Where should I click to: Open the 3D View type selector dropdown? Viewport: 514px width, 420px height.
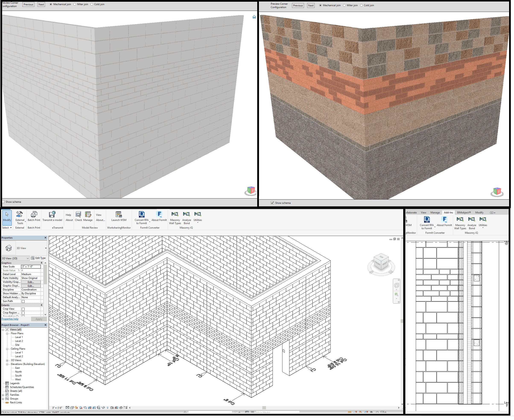[x=45, y=248]
